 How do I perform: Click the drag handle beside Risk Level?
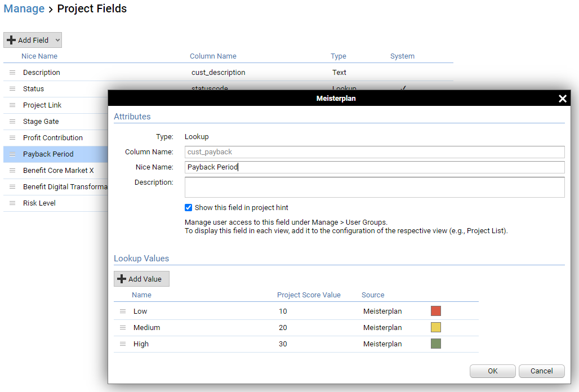(x=12, y=203)
